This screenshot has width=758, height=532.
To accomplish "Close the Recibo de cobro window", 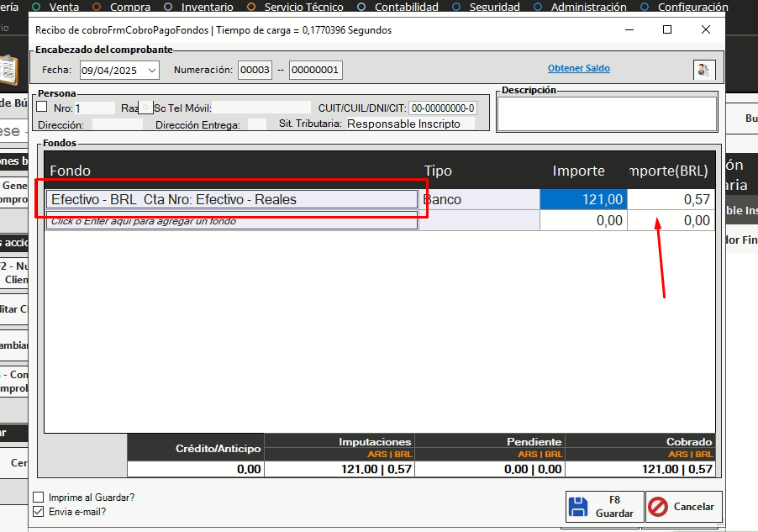I will click(x=706, y=29).
